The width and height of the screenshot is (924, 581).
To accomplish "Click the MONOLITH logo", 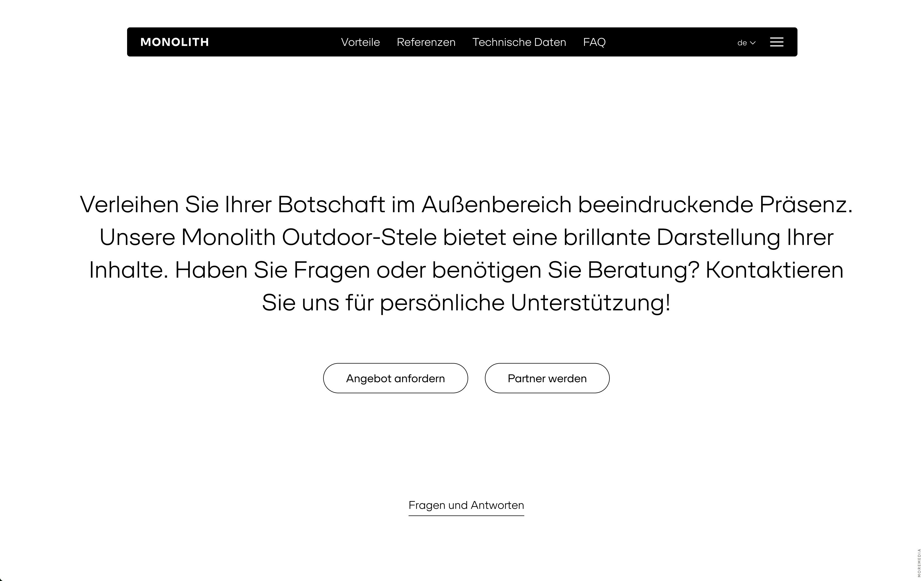I will 175,42.
